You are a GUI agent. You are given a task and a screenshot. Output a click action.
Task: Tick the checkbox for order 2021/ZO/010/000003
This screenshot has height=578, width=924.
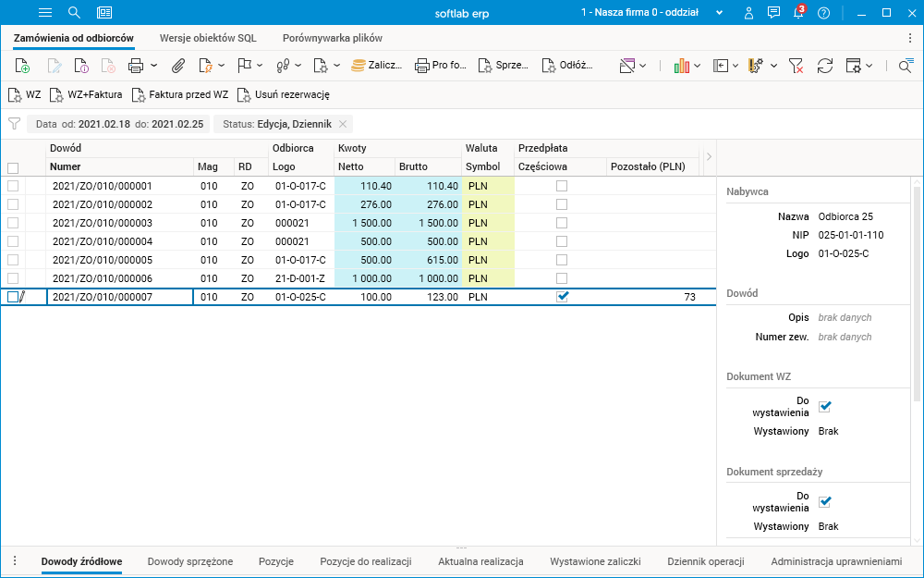pyautogui.click(x=13, y=223)
